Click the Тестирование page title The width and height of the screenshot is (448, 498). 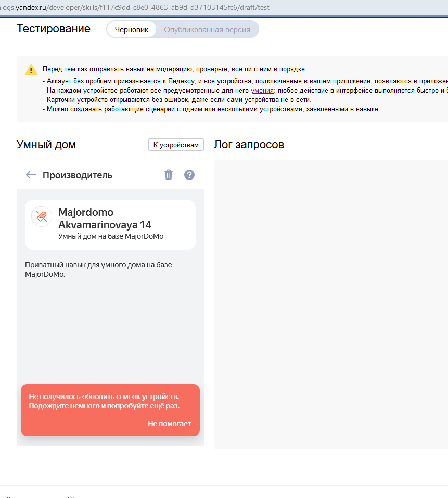point(54,29)
